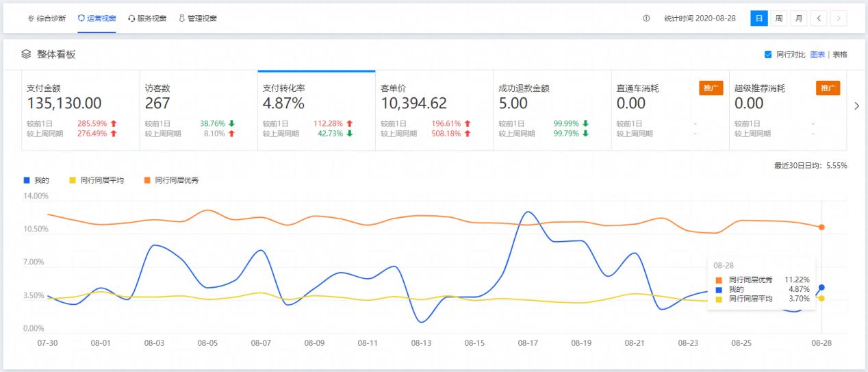The width and height of the screenshot is (868, 372).
Task: Select 日 daily view
Action: point(759,18)
